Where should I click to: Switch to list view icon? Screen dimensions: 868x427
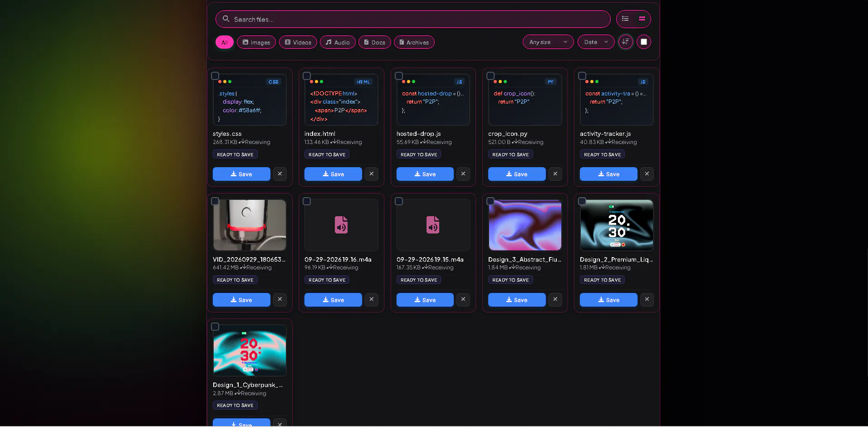coord(625,19)
